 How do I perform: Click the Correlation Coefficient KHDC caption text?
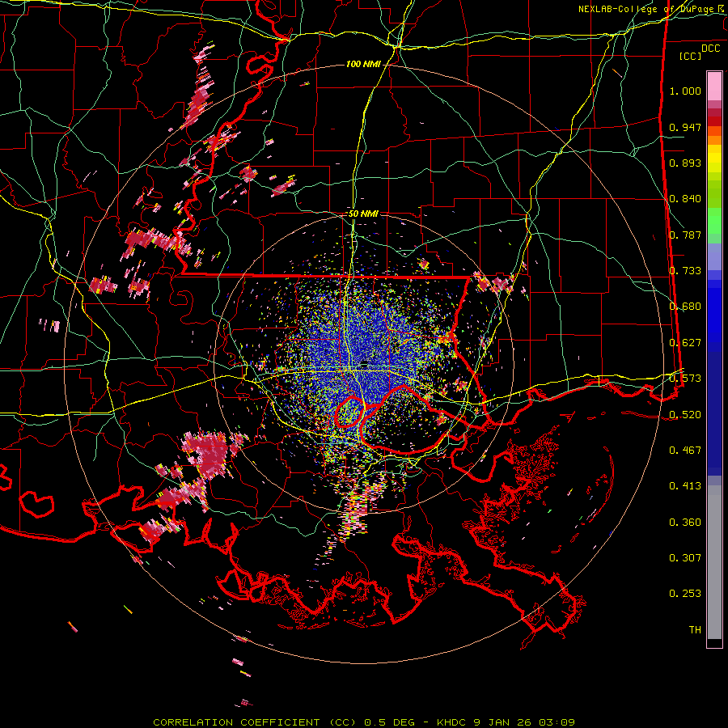364,722
